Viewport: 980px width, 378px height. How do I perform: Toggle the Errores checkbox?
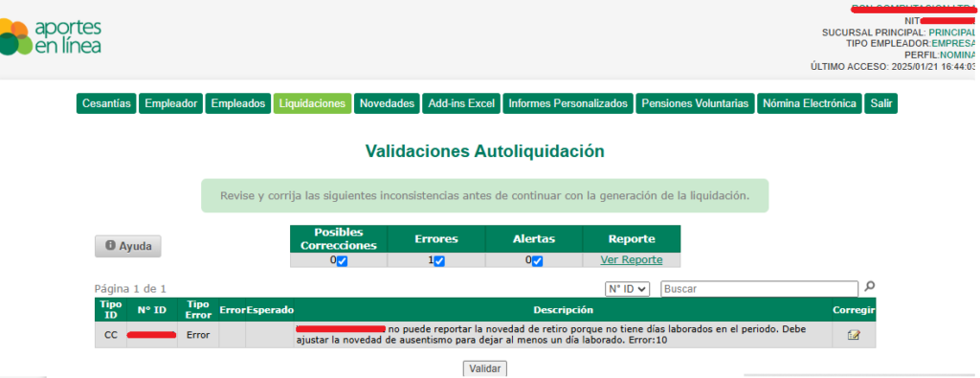point(439,261)
